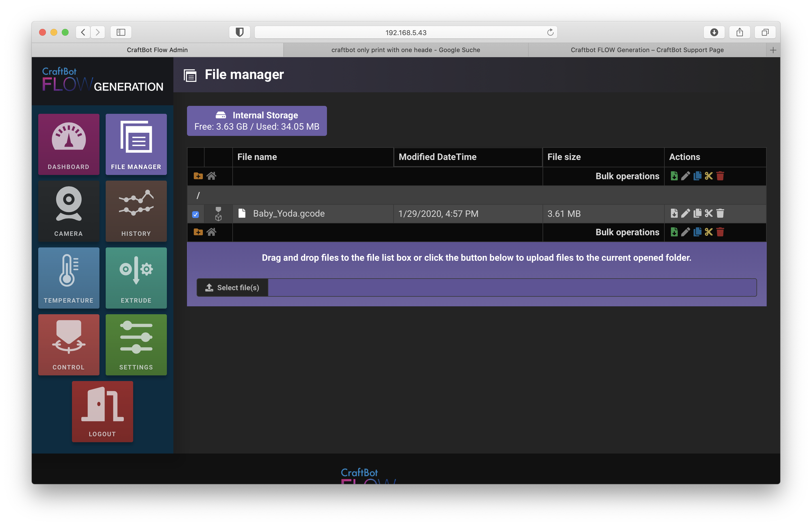Open the History tile

(x=136, y=211)
